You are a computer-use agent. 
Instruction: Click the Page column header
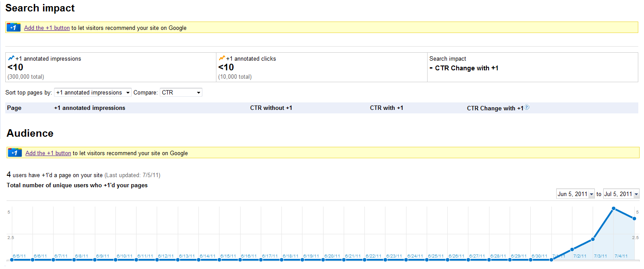14,108
